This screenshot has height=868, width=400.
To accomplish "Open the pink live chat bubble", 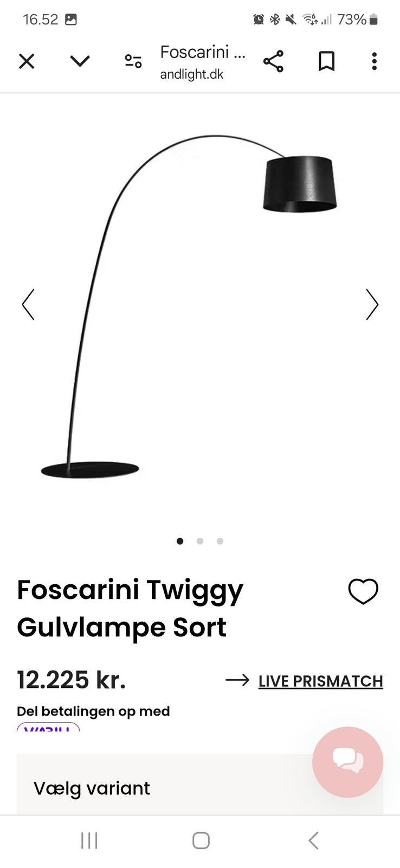I will point(348,762).
